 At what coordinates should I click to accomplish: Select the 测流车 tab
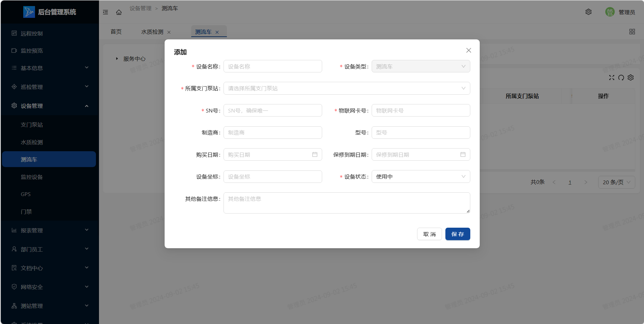tap(203, 32)
